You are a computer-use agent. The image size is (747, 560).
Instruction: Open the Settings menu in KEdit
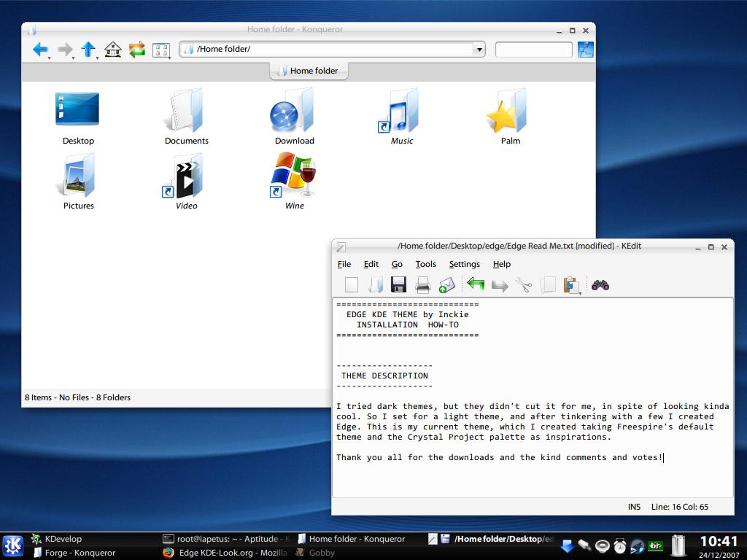pyautogui.click(x=465, y=264)
